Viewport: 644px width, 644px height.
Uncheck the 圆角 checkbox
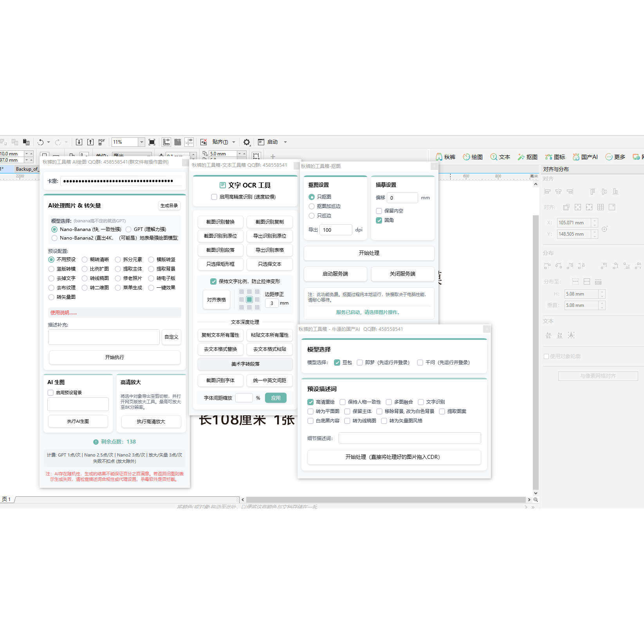[x=379, y=220]
